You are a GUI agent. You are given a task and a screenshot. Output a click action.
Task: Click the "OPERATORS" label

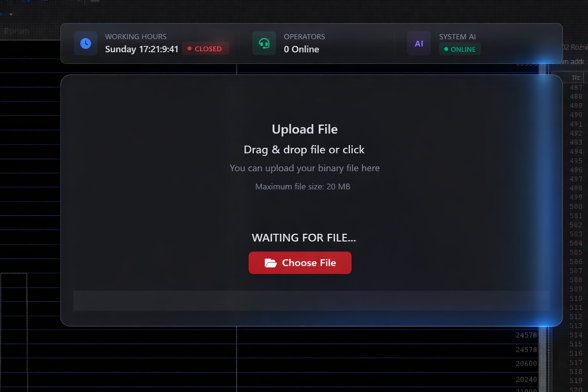point(304,37)
